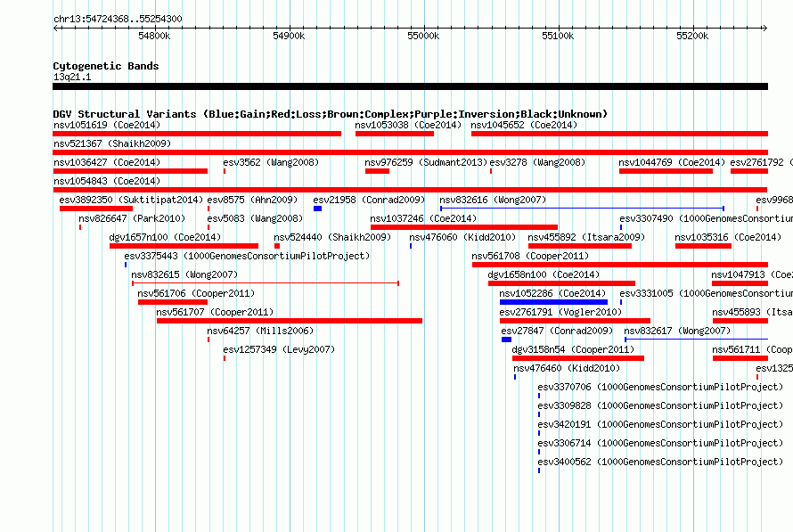793x532 pixels.
Task: Click dgv1658n100 (Coe2014) label
Action: coord(544,274)
